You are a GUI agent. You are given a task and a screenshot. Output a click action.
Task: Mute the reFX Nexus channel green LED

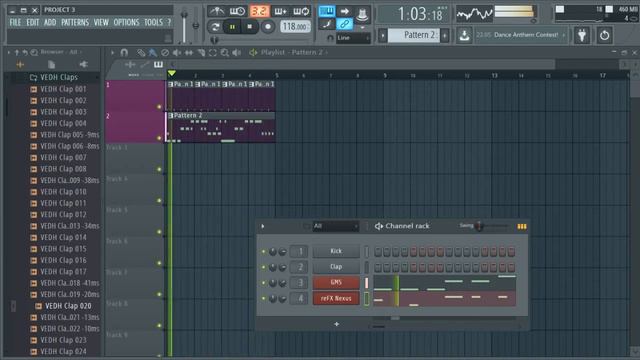[263, 298]
